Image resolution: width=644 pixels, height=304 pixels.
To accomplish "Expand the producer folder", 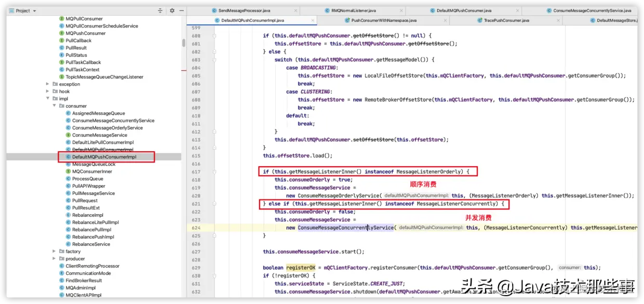I will click(x=55, y=259).
